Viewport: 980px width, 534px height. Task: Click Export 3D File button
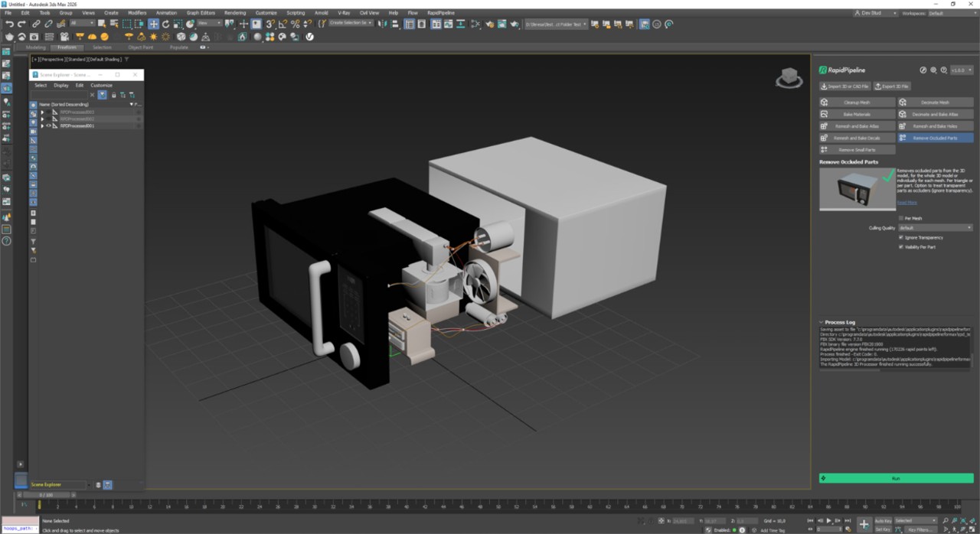(x=892, y=86)
